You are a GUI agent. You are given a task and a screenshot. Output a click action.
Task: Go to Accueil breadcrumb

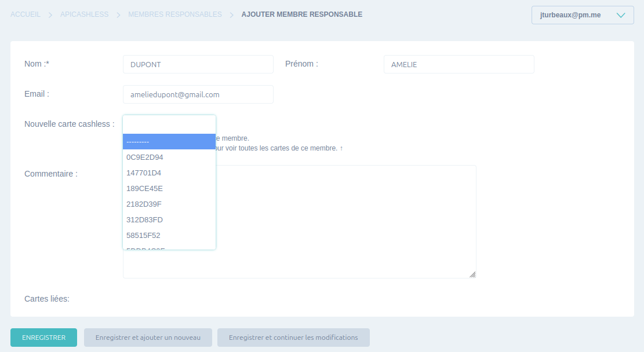click(26, 14)
